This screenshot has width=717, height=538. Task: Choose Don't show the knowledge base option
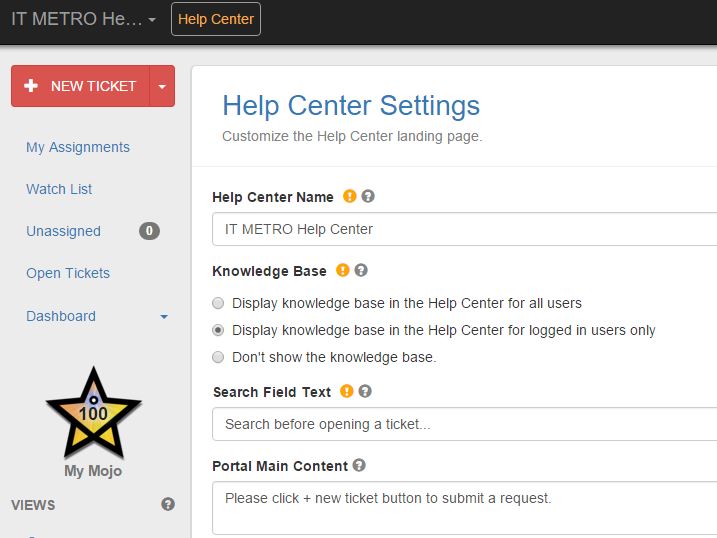pos(218,357)
